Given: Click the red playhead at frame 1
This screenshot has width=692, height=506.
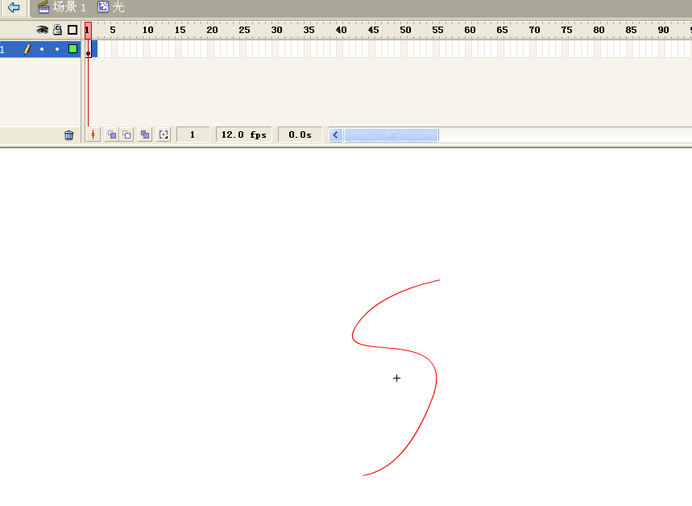Looking at the screenshot, I should coord(88,30).
